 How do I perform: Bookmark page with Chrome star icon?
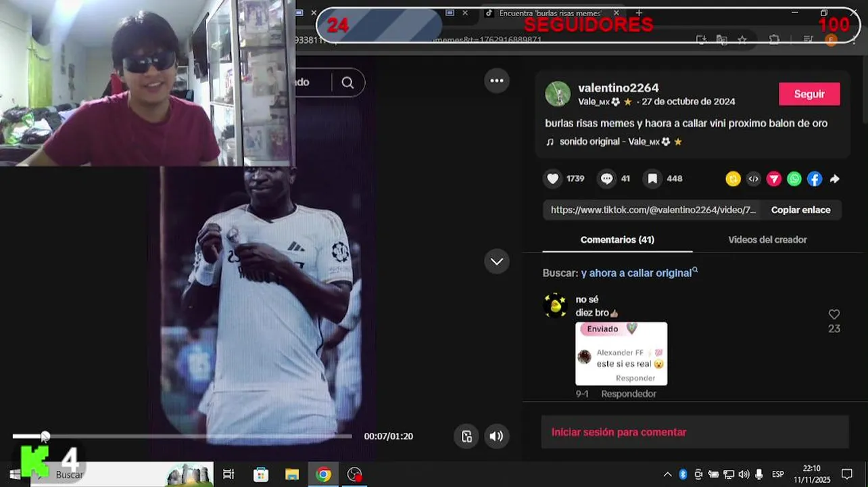[742, 40]
